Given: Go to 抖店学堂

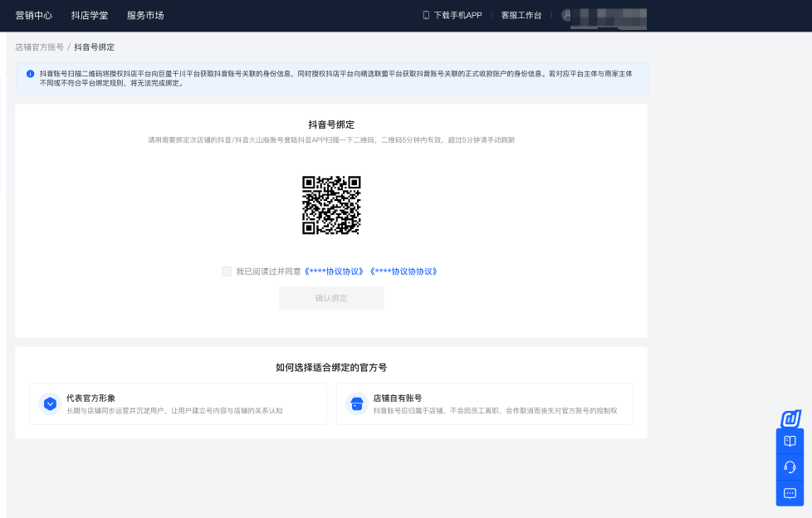Looking at the screenshot, I should [x=90, y=16].
